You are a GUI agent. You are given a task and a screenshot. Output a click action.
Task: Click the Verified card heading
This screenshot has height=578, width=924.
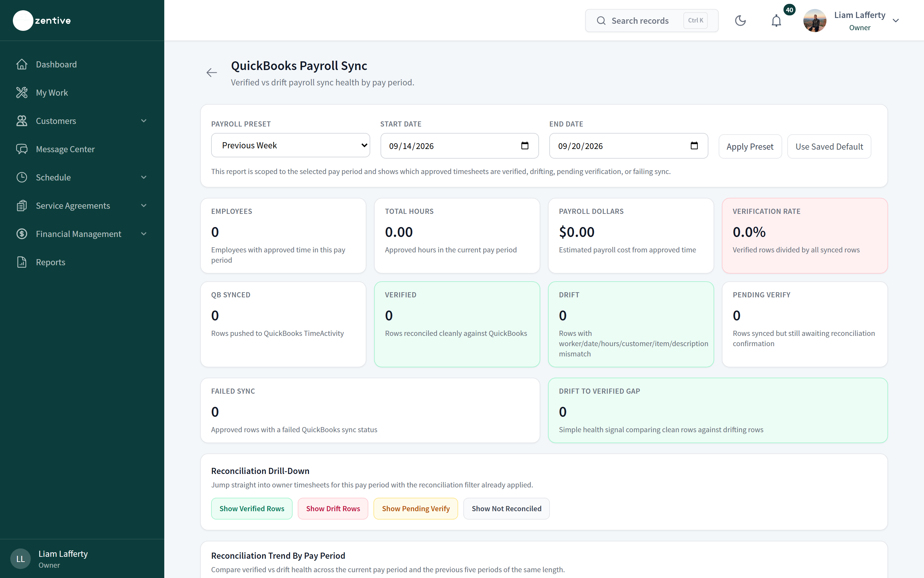click(x=400, y=295)
